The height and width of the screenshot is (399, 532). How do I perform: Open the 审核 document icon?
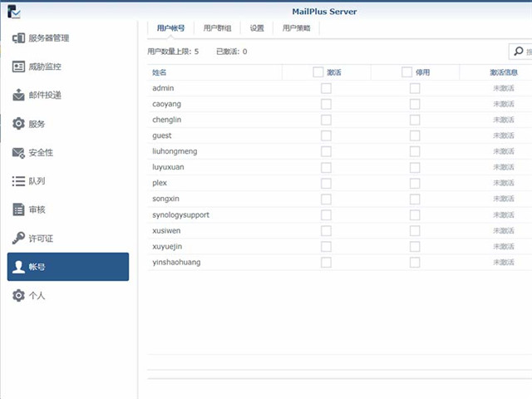18,209
